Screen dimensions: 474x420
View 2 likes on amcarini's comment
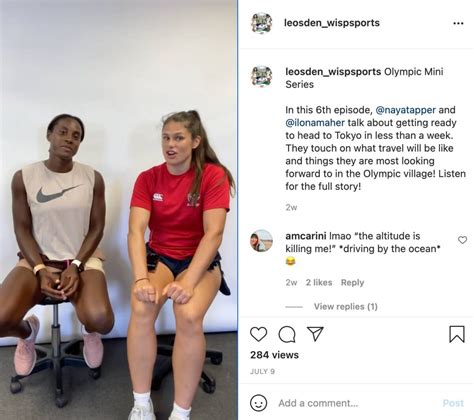point(319,282)
